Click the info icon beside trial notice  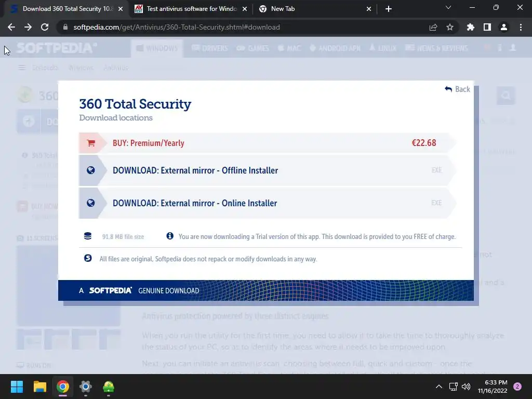coord(170,236)
